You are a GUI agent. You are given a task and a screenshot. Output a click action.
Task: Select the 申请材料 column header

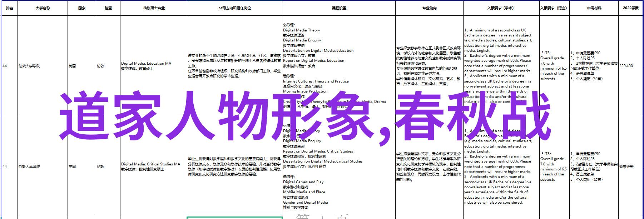pyautogui.click(x=594, y=8)
